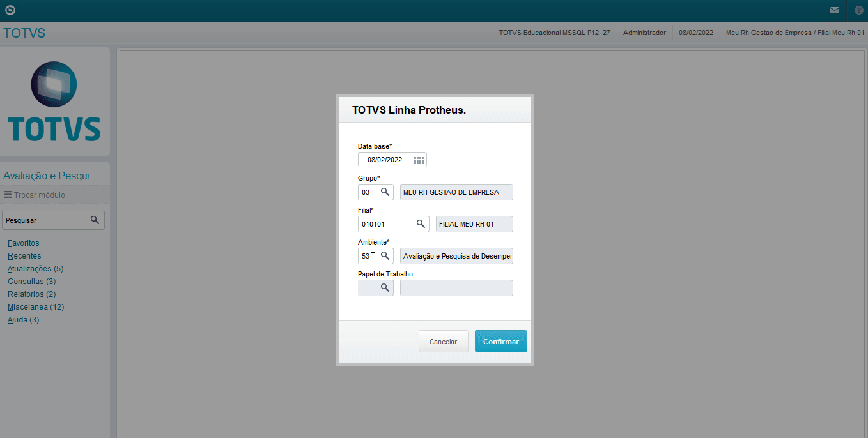Click the Filial* field label
Viewport: 868px width, 438px height.
tap(366, 210)
